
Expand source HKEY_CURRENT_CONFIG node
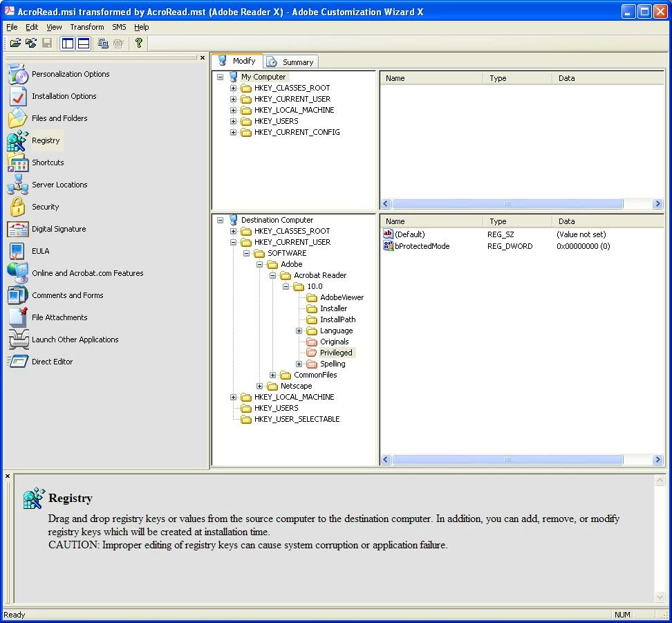click(x=233, y=132)
